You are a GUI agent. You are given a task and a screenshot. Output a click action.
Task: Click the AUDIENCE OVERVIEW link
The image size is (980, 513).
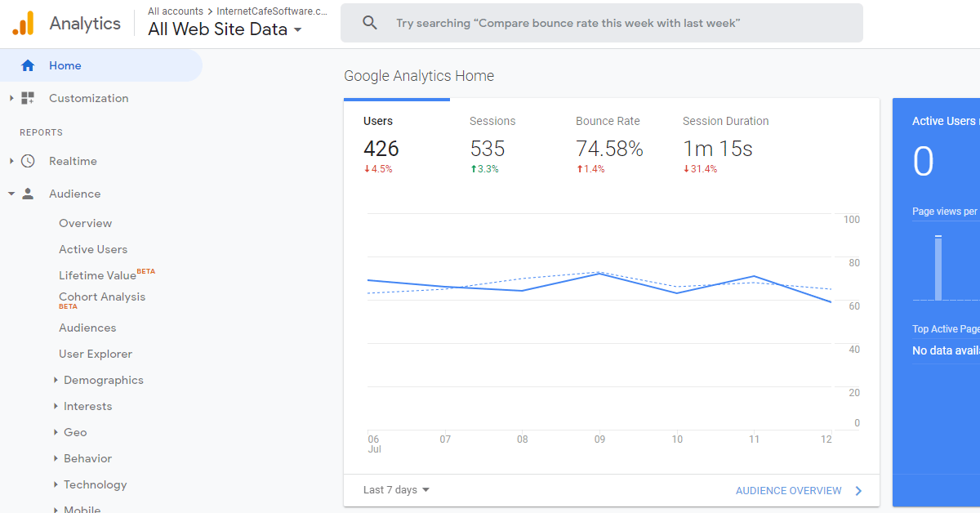click(788, 491)
